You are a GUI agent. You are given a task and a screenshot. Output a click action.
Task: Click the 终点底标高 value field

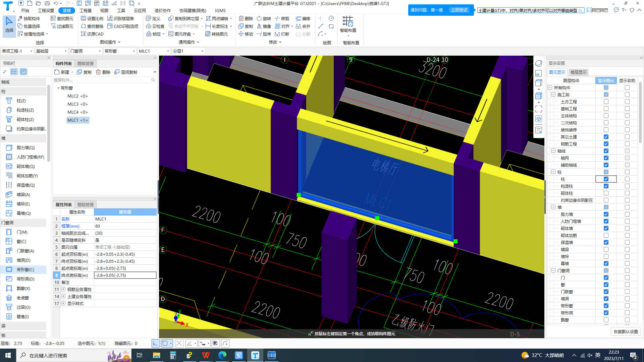pyautogui.click(x=125, y=275)
